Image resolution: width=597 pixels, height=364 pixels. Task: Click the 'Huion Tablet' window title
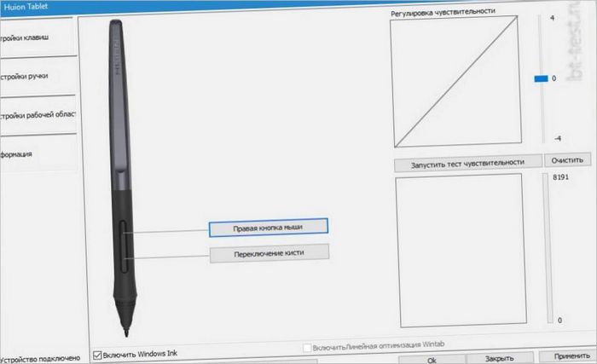coord(26,7)
